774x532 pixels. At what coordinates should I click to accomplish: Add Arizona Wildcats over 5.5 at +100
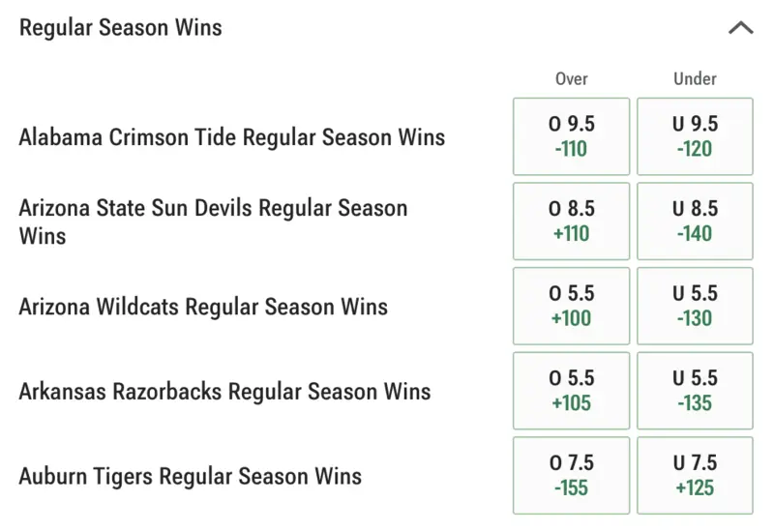pos(571,307)
